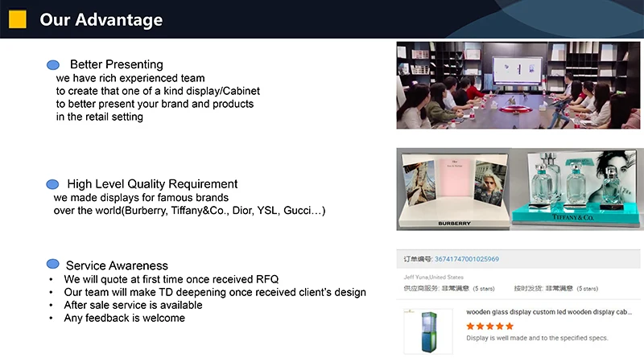Viewport: 644px width, 362px height.
Task: Click the blue display cabinet product thumbnail
Action: 428,331
